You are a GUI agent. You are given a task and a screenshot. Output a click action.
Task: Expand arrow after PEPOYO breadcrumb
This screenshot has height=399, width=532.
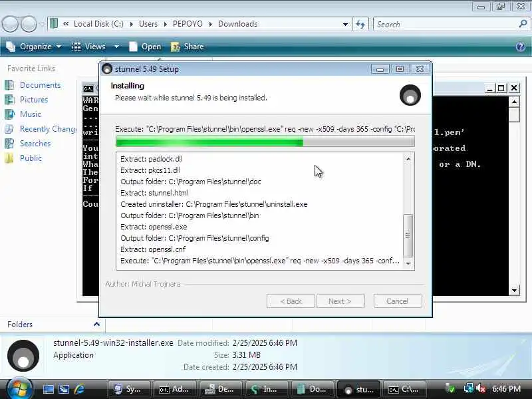[210, 24]
